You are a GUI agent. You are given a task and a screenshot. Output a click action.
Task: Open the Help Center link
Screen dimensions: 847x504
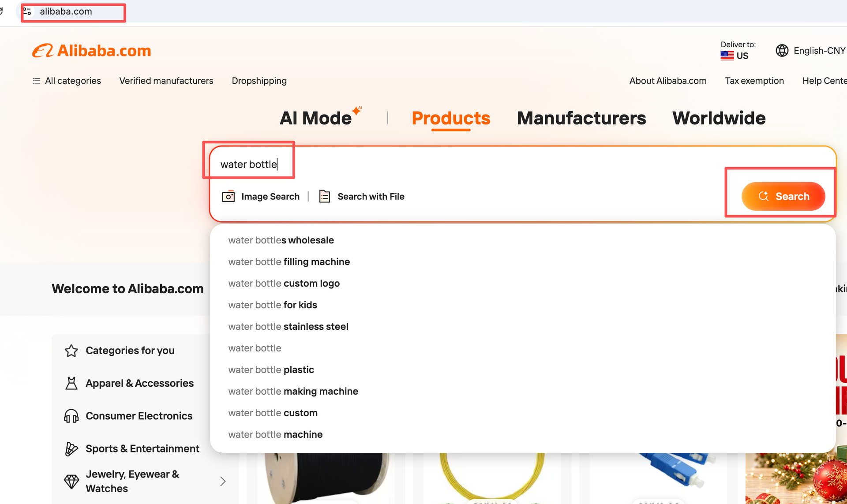click(x=825, y=81)
